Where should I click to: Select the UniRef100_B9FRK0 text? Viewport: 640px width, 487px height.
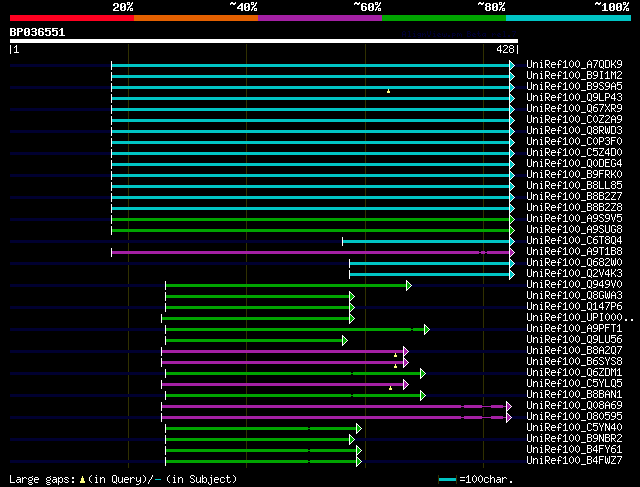(574, 175)
